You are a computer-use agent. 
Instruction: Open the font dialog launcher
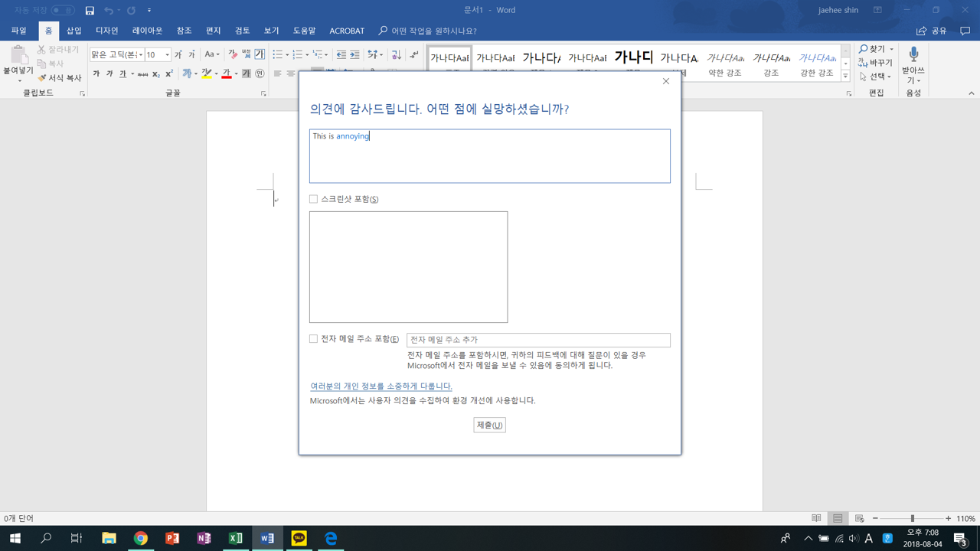coord(263,93)
